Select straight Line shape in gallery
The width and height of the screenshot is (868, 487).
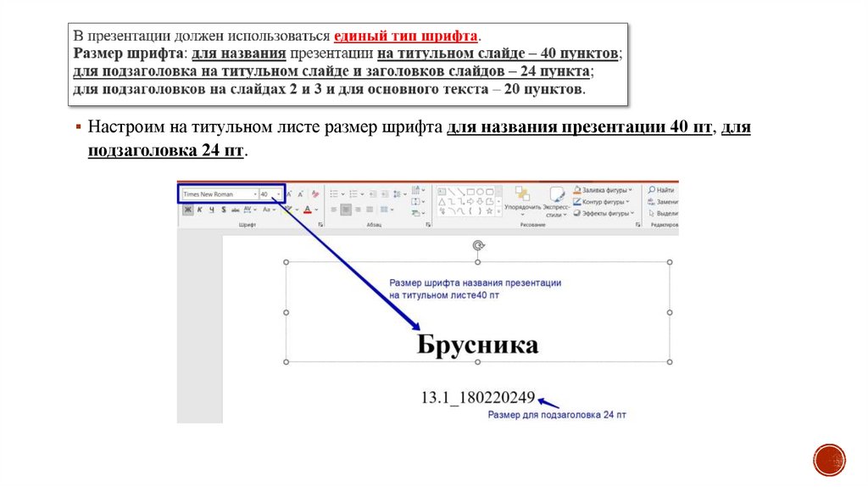[451, 192]
